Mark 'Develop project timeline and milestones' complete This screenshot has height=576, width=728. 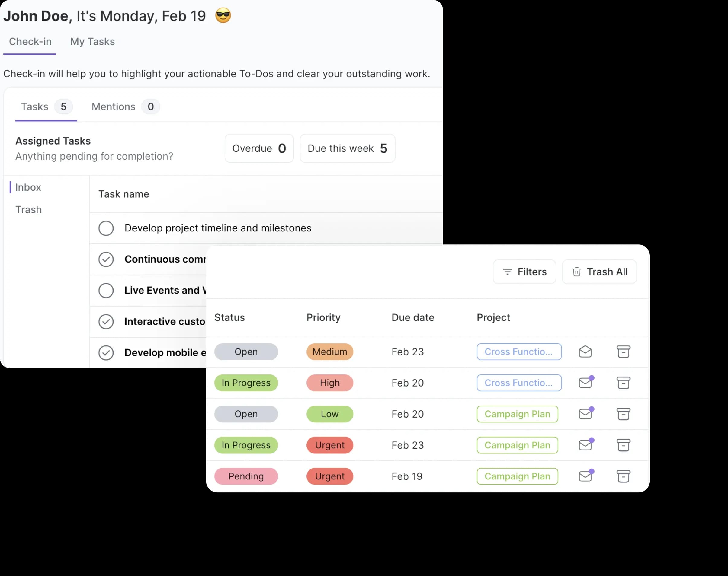coord(106,228)
